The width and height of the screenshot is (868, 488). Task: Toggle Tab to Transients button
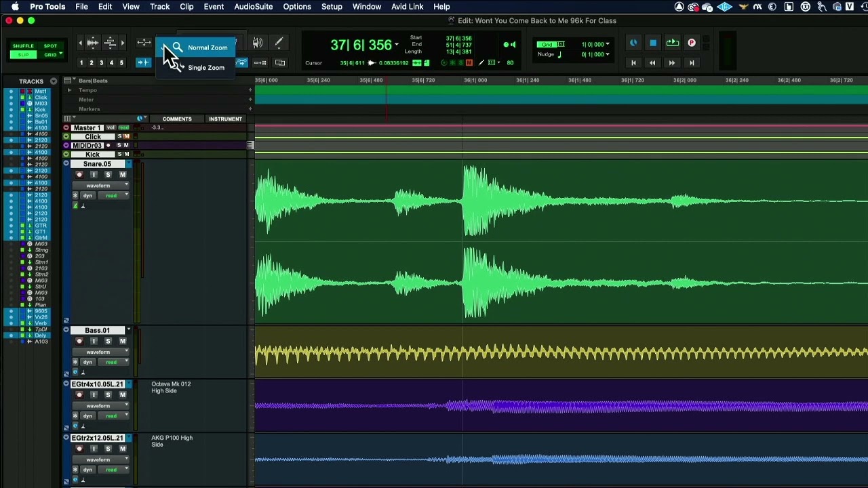(x=143, y=63)
